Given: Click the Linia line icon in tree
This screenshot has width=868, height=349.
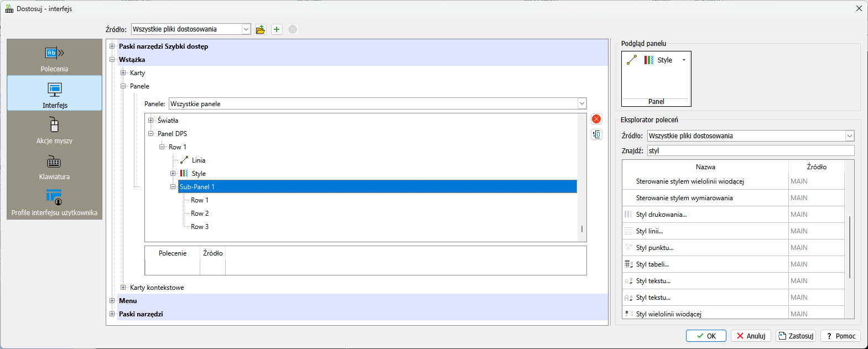Looking at the screenshot, I should pos(184,160).
